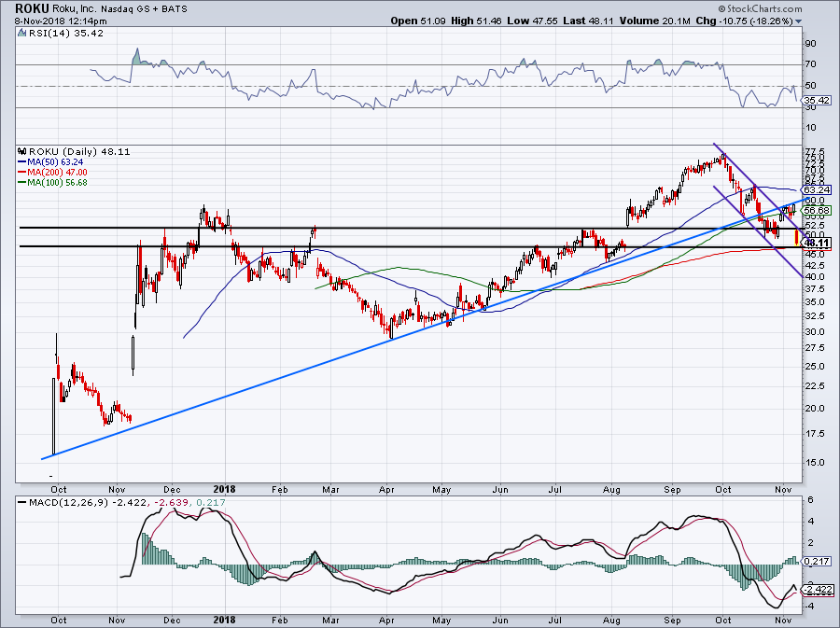Click the 35.42 RSI value on axis
The image size is (840, 628).
point(818,100)
